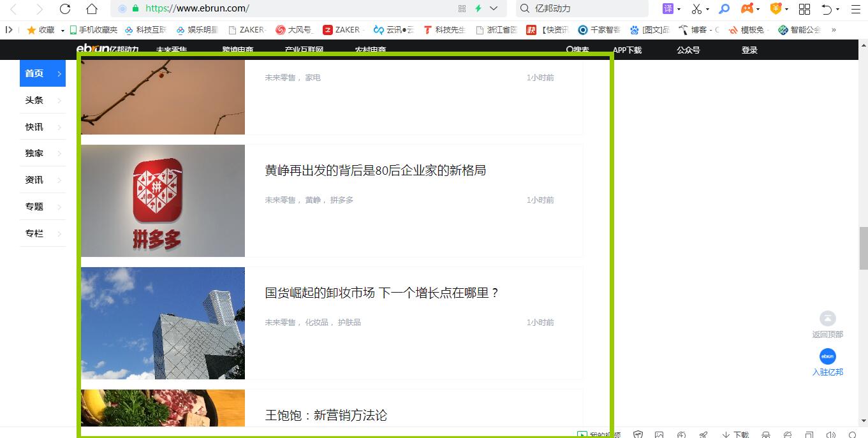This screenshot has width=868, height=438.
Task: Click APP下载 in the site header
Action: (627, 50)
